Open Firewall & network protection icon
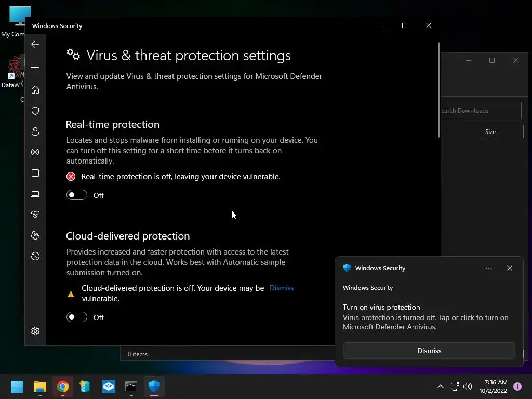 click(35, 152)
